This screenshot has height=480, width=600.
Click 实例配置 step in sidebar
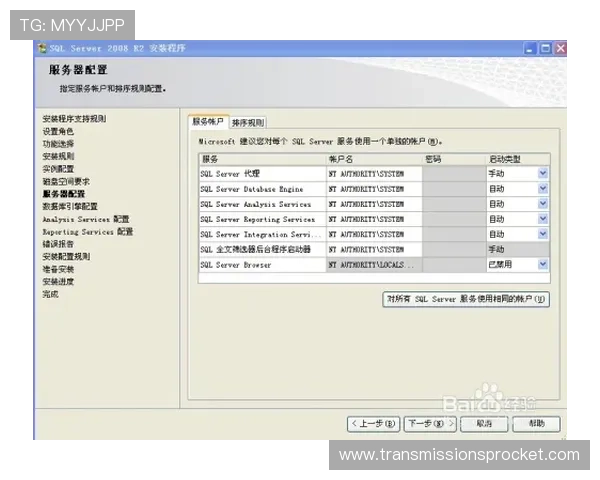(58, 169)
